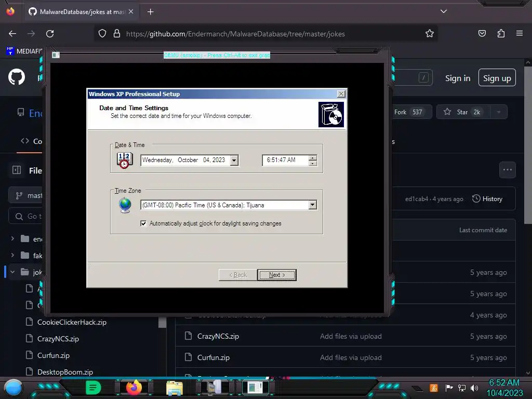This screenshot has width=532, height=399.
Task: Open DesktopBoom.zip in file tree
Action: point(65,372)
